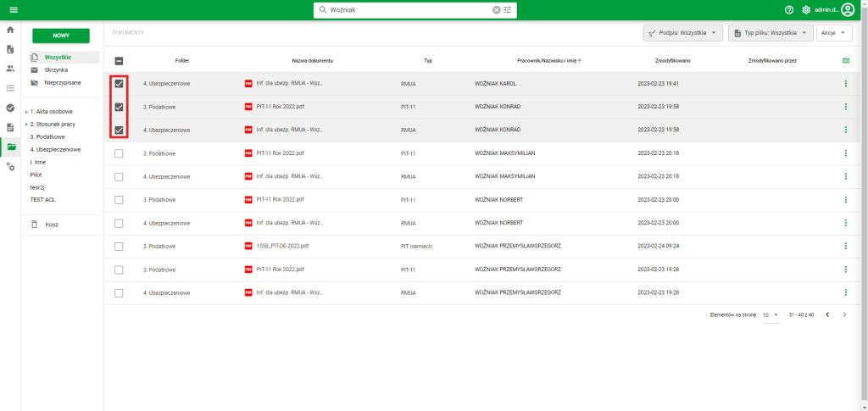The height and width of the screenshot is (411, 868).
Task: Sort by Pracownik/Nazwisko i imię column
Action: [549, 61]
